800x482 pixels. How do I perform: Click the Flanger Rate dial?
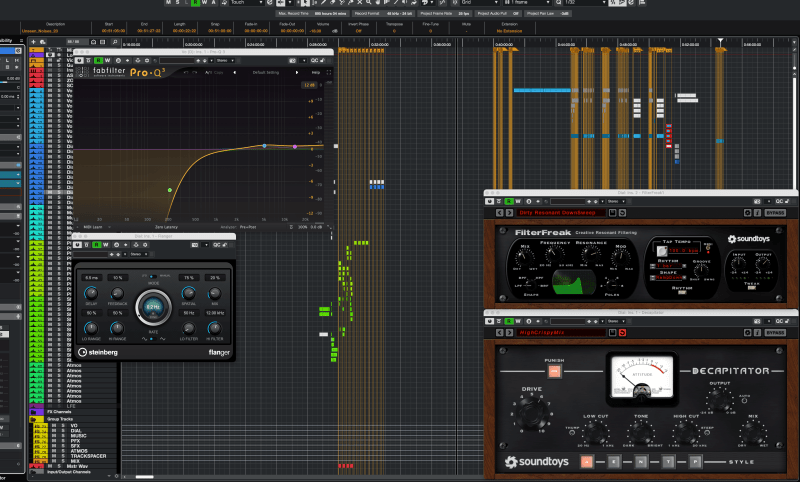(x=153, y=307)
